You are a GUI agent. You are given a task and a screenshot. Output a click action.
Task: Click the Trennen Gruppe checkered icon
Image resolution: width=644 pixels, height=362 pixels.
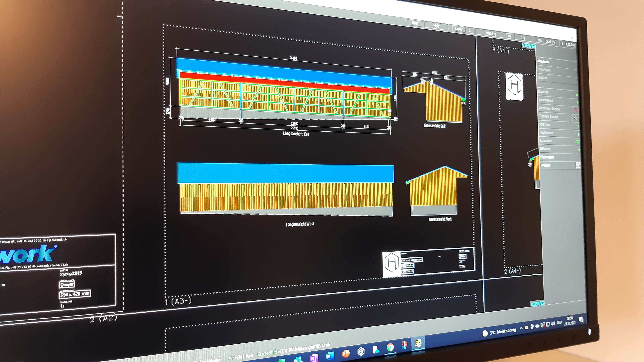576,117
